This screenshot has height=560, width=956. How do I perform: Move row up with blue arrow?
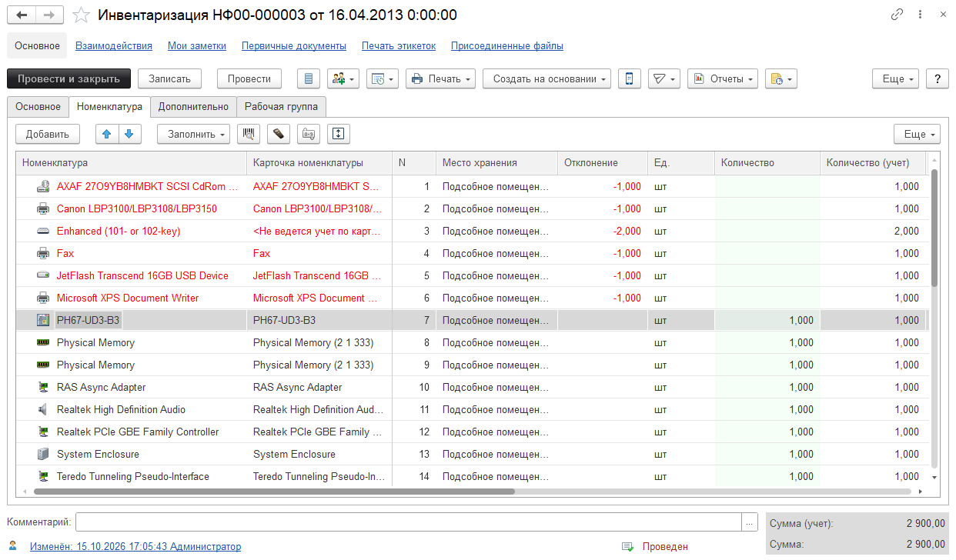[107, 134]
